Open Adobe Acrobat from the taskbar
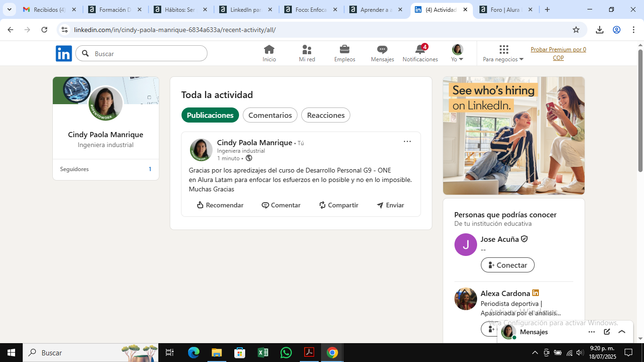The image size is (644, 362). [x=309, y=353]
